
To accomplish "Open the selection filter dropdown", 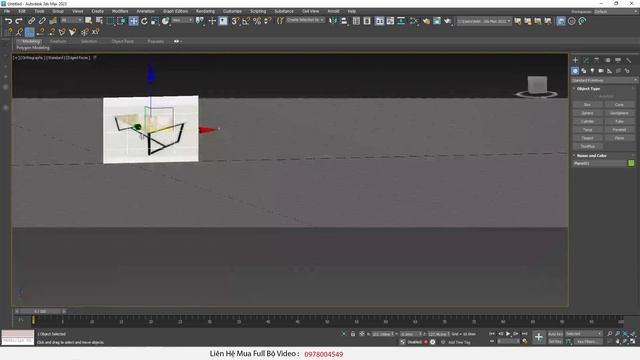I will coord(71,20).
